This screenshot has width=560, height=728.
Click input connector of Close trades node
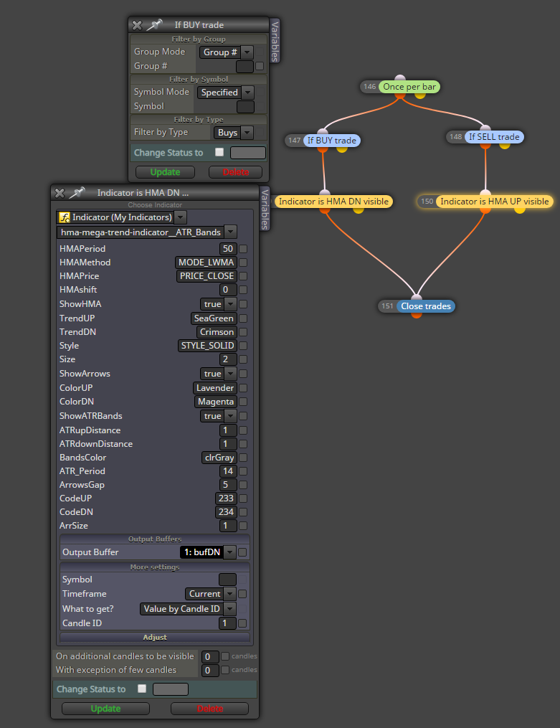click(417, 298)
